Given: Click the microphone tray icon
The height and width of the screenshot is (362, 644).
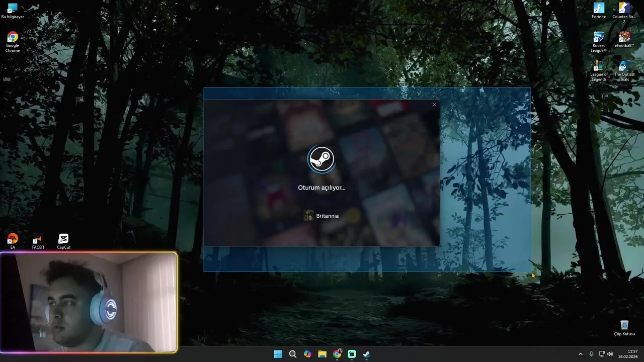Looking at the screenshot, I should pos(591,354).
